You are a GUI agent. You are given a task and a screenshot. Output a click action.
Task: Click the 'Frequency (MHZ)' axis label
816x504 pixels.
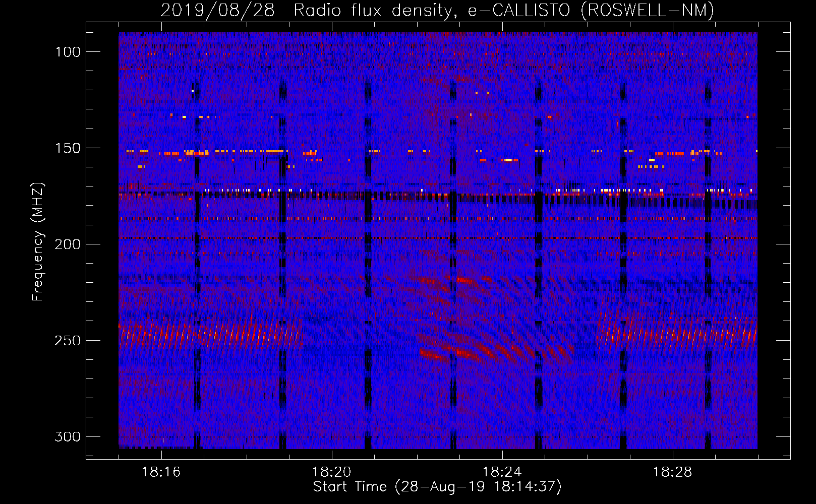point(38,242)
